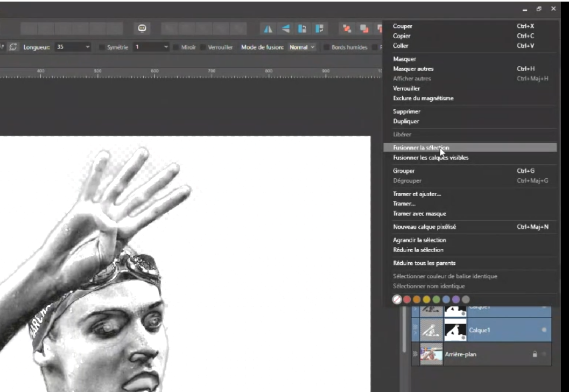Open the assistant robot icon in toolbar
The image size is (569, 392).
coord(142,28)
